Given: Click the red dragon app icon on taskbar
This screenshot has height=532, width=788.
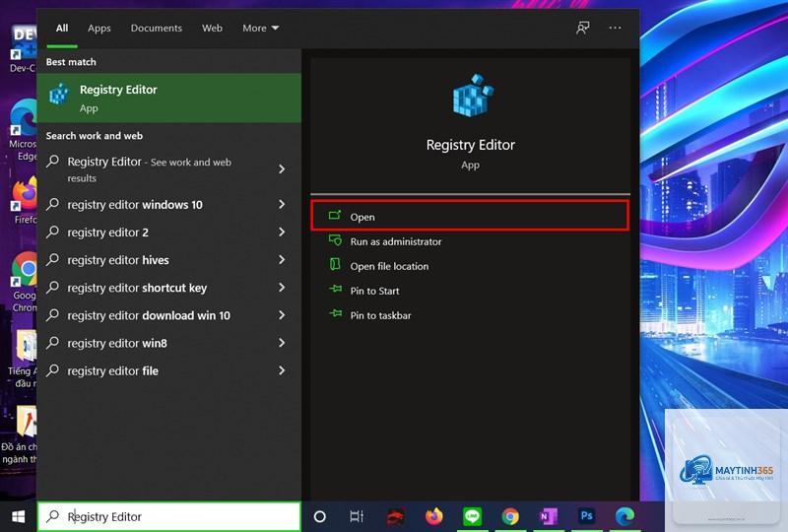Looking at the screenshot, I should [396, 516].
